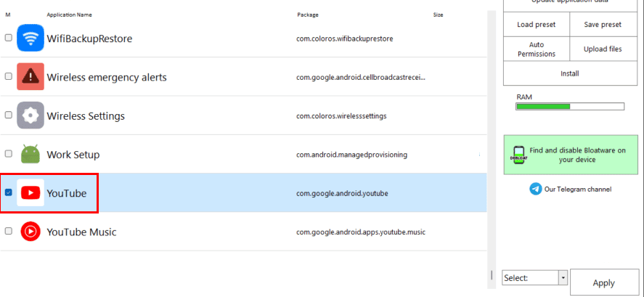
Task: Click the Install button
Action: point(570,73)
